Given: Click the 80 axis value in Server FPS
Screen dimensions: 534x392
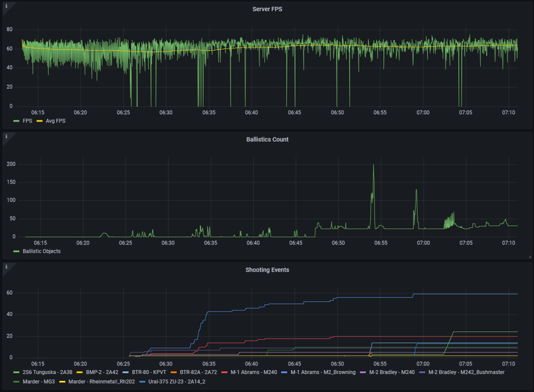Looking at the screenshot, I should pos(10,29).
